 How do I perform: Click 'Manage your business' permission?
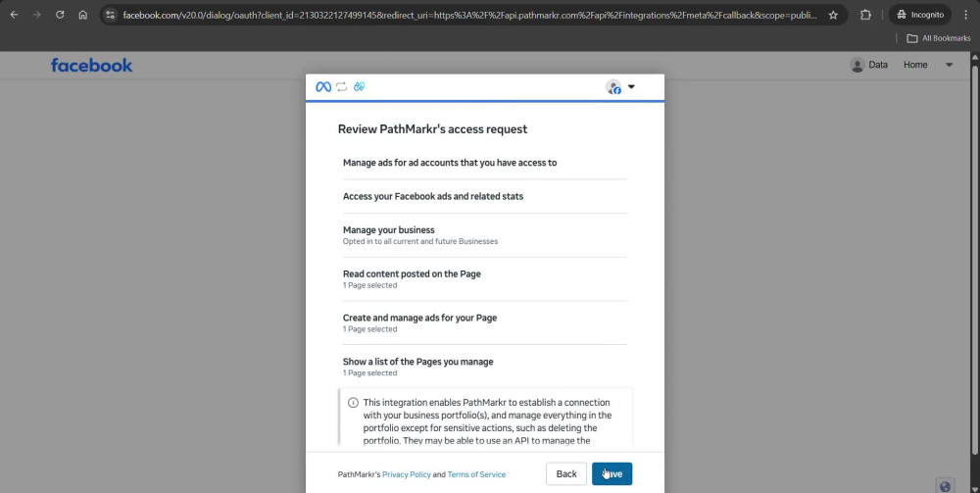point(389,230)
